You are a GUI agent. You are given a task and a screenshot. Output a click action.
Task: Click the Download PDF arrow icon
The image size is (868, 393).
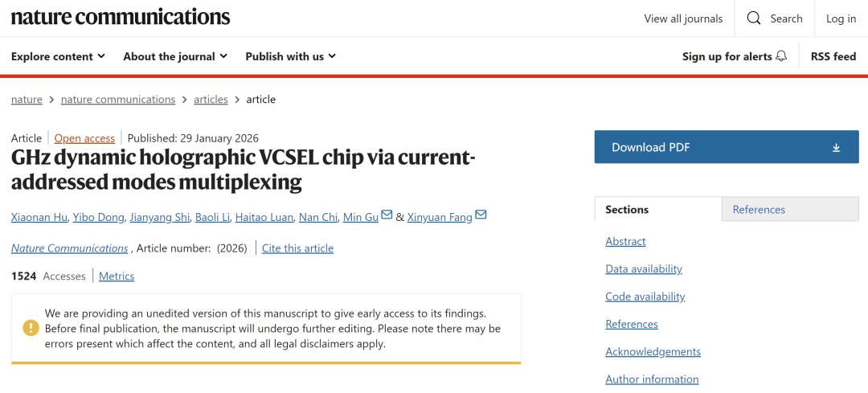(836, 148)
